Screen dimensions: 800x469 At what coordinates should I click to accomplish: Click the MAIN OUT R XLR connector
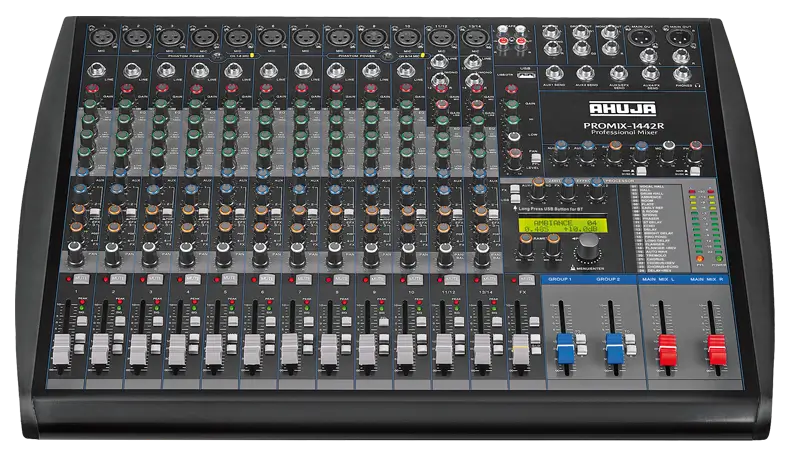(x=679, y=38)
